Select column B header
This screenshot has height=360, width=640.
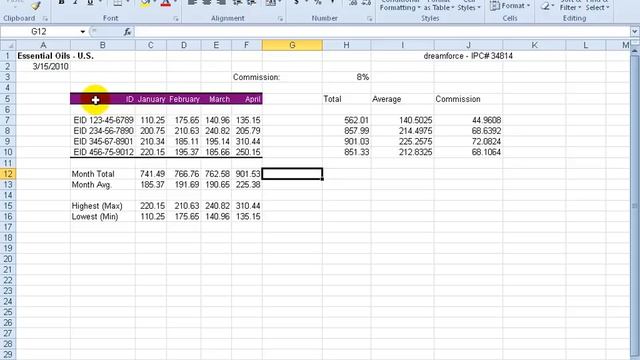[102, 45]
